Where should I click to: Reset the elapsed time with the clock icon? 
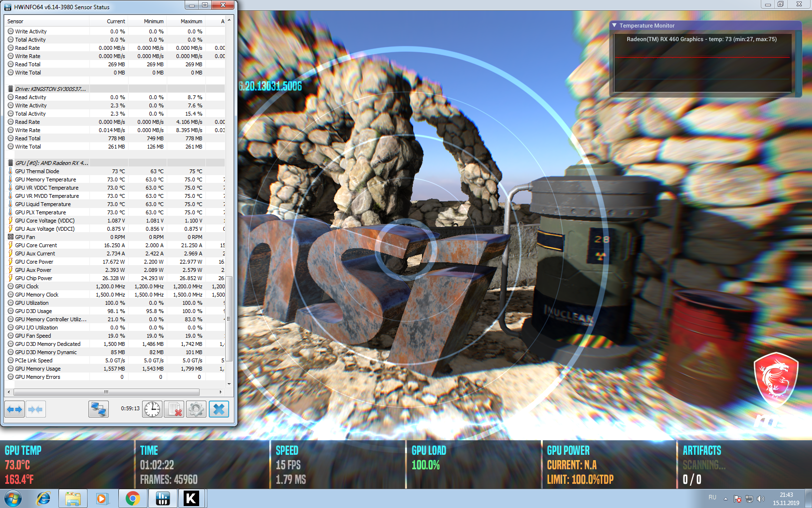tap(152, 409)
